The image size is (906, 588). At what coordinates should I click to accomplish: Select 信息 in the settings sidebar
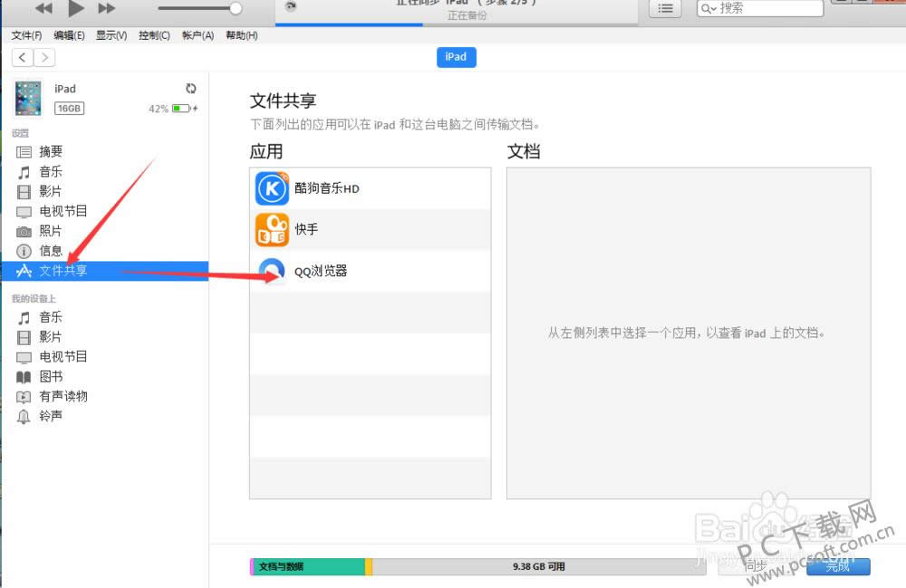pyautogui.click(x=50, y=251)
